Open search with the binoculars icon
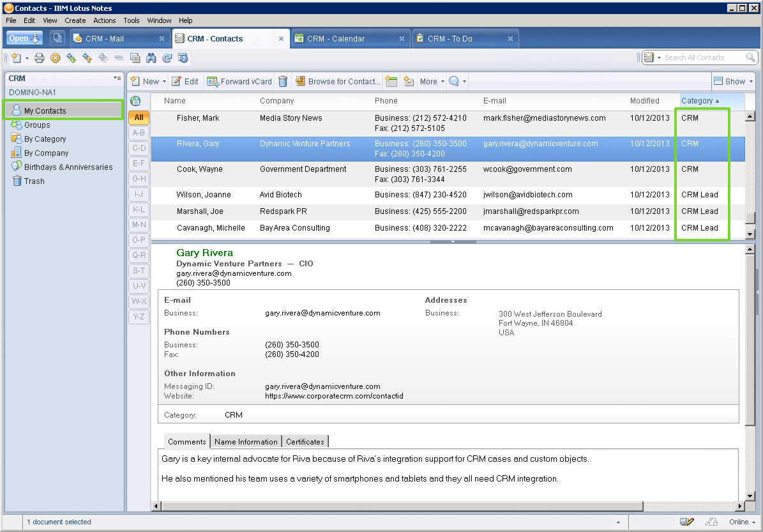 click(152, 57)
